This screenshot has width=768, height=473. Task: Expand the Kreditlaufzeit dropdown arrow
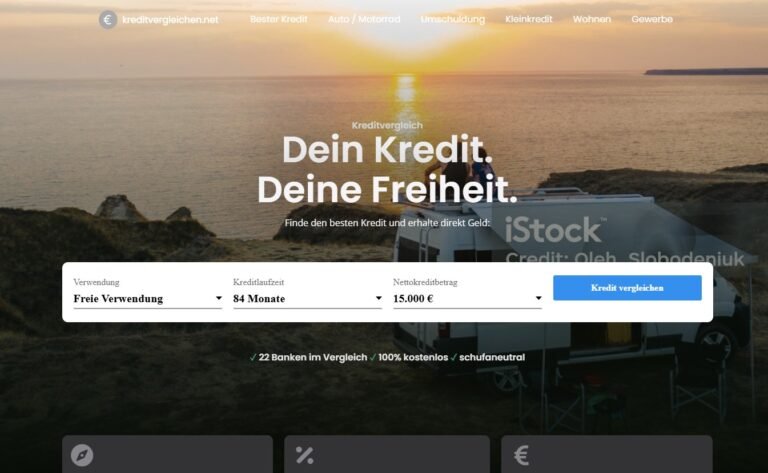pyautogui.click(x=378, y=298)
